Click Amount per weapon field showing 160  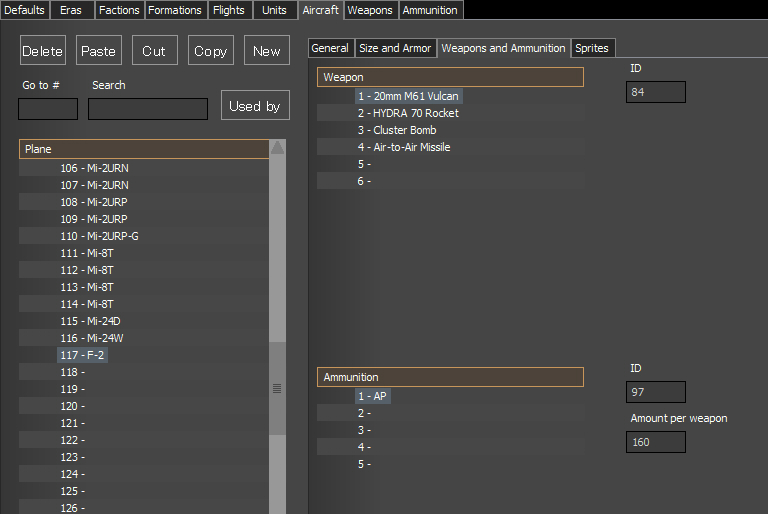656,442
